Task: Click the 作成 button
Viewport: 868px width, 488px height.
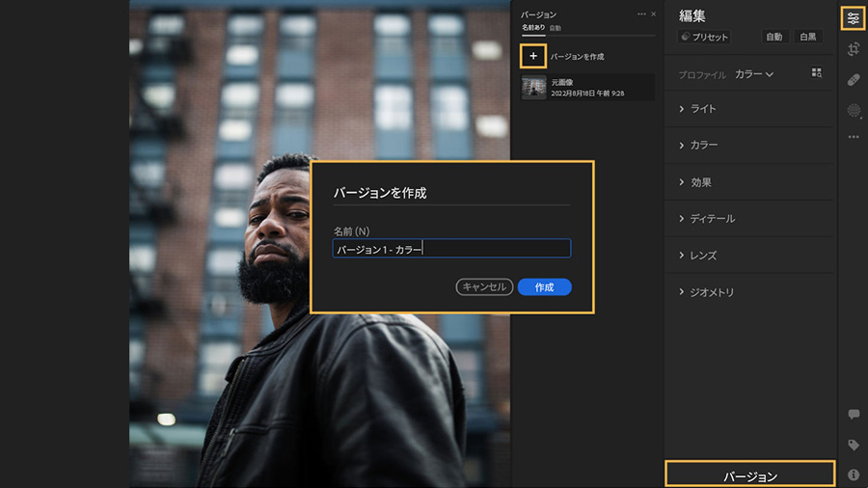Action: pos(544,287)
